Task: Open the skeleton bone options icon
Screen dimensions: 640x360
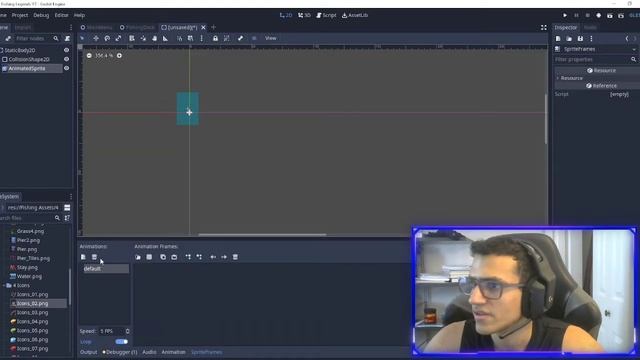Action: (x=240, y=38)
